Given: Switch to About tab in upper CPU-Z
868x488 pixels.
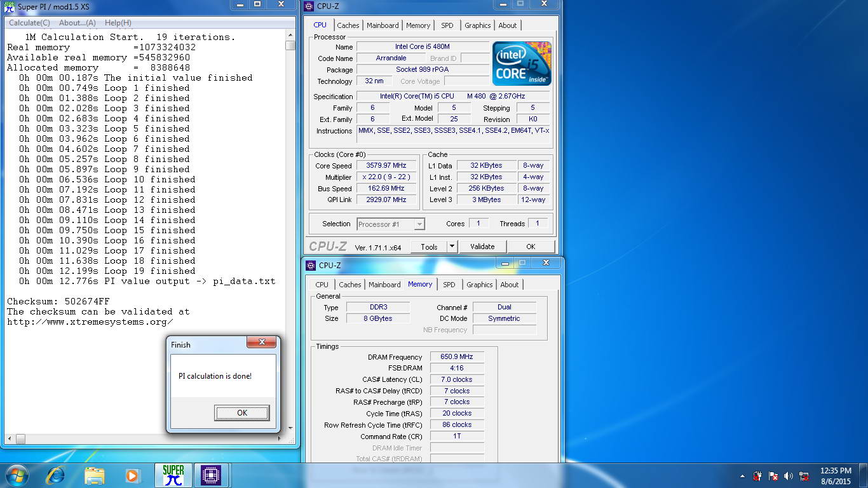Looking at the screenshot, I should pos(508,25).
